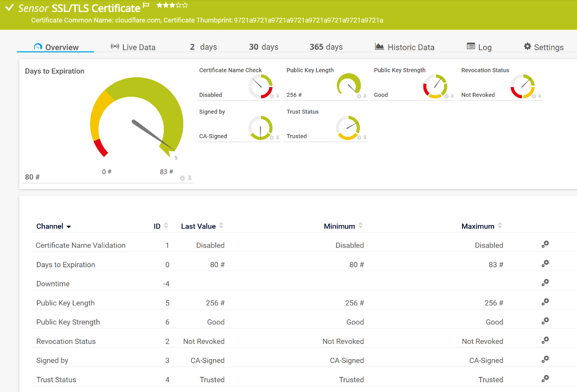Open gear icon for Certificate Name Validation row
The height and width of the screenshot is (392, 577).
pos(545,244)
